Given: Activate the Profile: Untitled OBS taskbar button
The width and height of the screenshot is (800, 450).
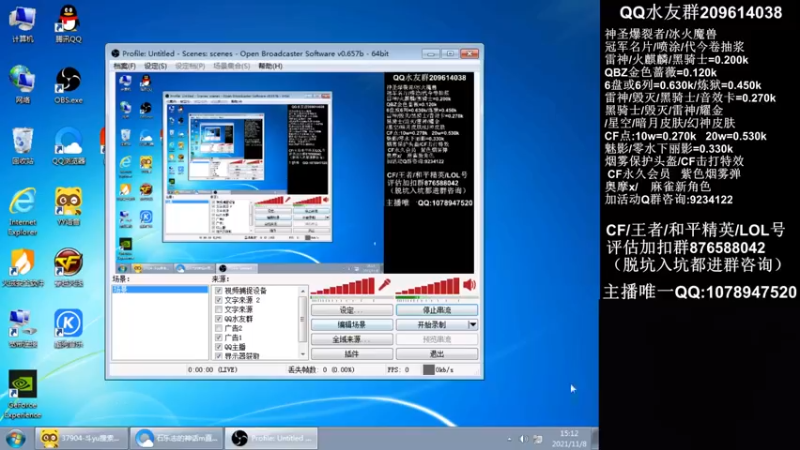Looking at the screenshot, I should point(271,438).
